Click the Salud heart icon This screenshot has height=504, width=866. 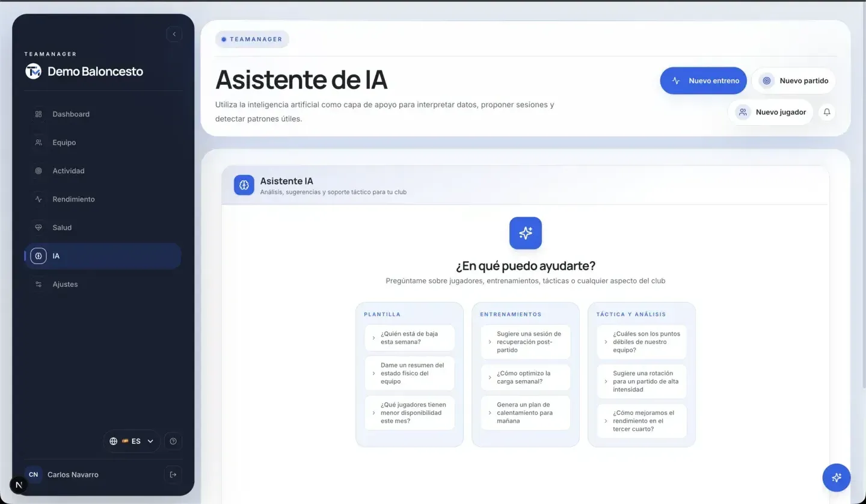(x=38, y=227)
